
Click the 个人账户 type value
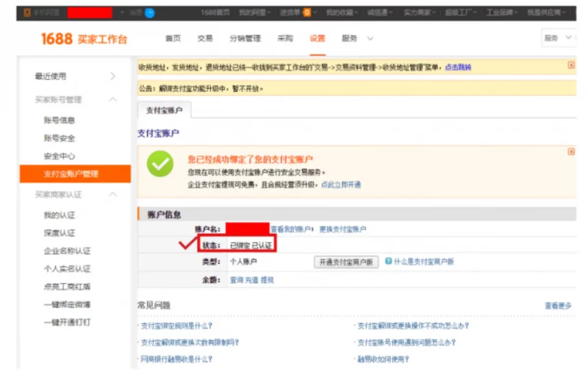243,261
